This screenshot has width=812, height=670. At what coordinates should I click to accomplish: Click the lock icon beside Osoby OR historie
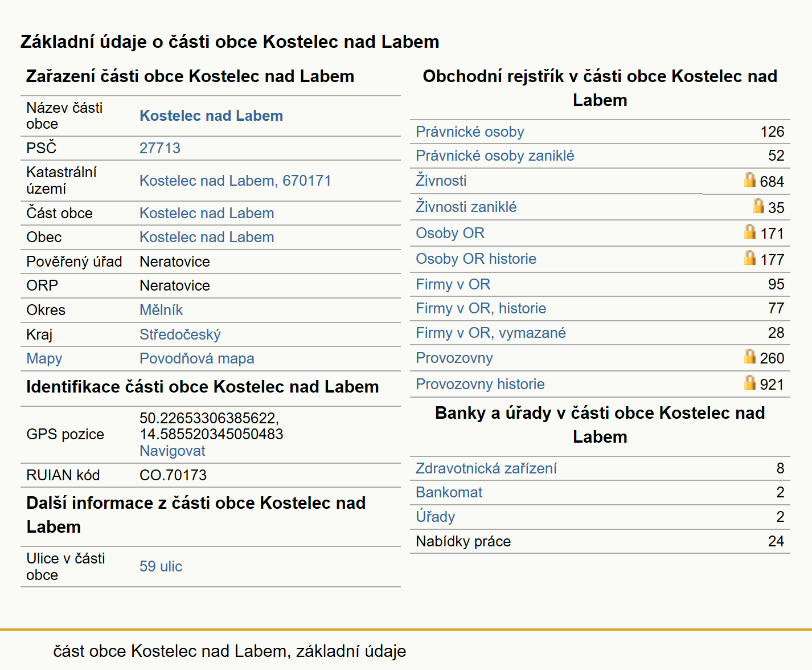pos(750,258)
